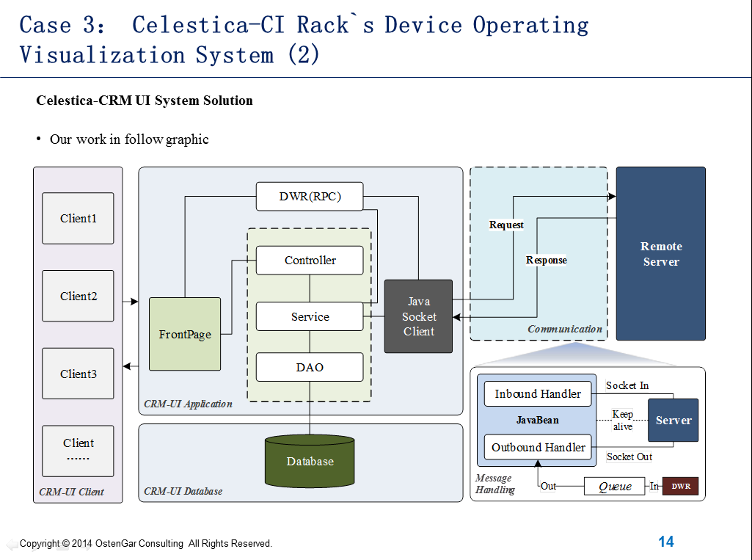Click the "Keep alive" label

(623, 421)
